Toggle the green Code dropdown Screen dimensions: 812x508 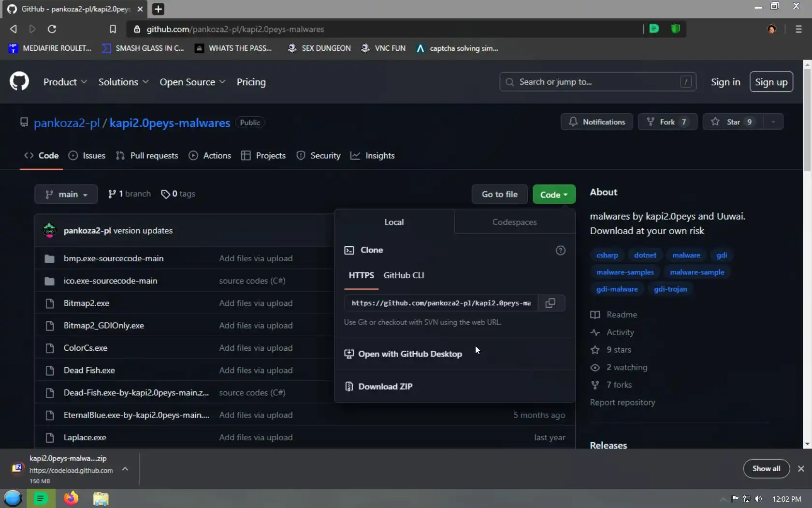[554, 194]
